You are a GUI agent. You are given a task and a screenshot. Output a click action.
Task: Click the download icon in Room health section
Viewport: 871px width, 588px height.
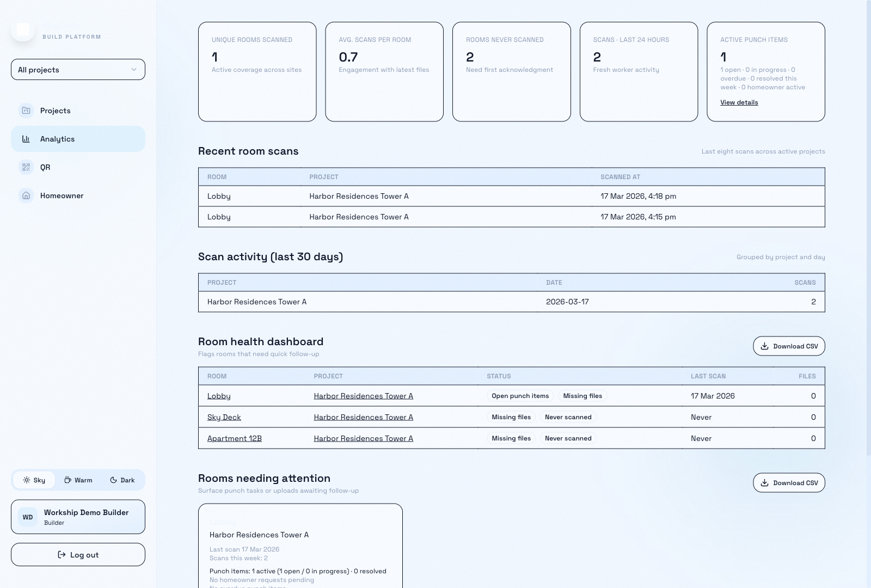[x=764, y=346]
